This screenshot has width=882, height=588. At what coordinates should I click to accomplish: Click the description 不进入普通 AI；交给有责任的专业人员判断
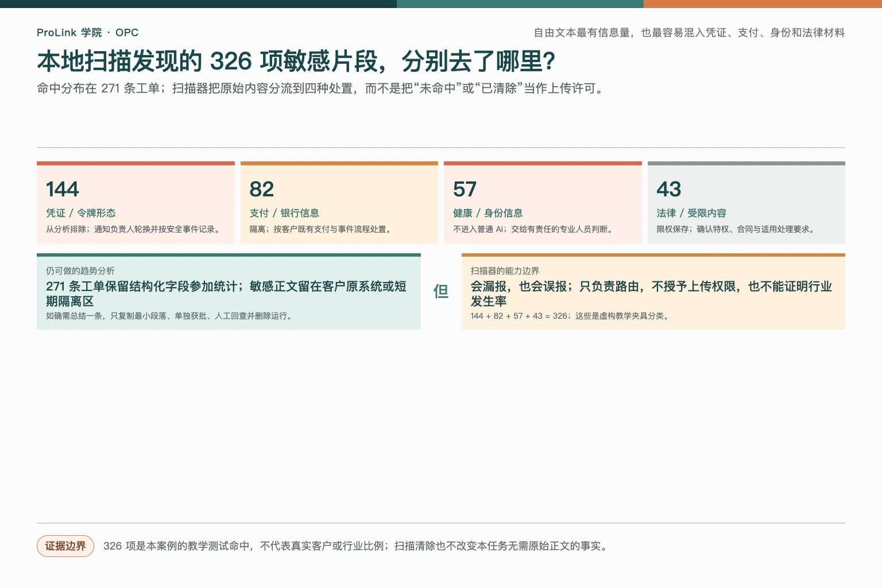tap(535, 229)
